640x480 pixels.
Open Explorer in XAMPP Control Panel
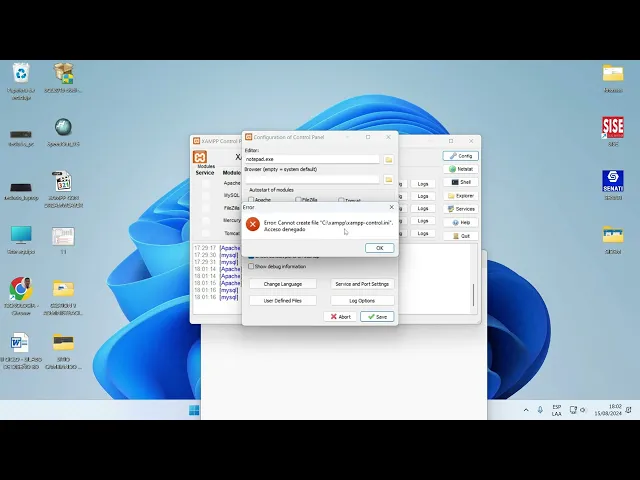click(460, 196)
